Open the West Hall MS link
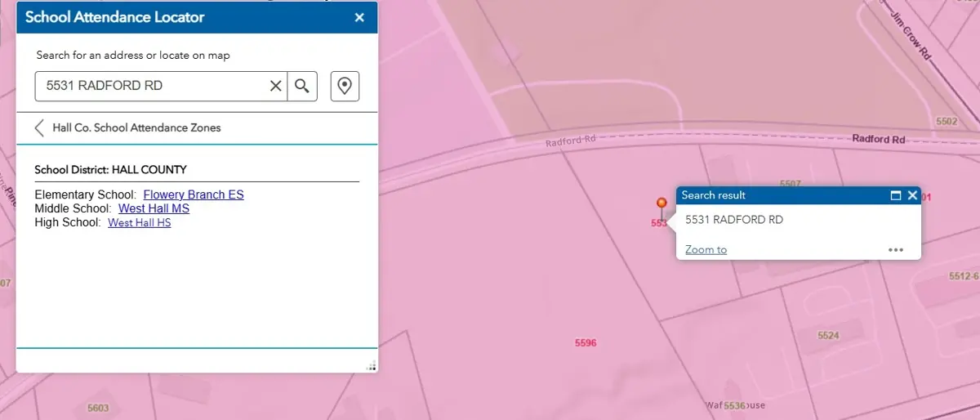This screenshot has width=980, height=420. [x=154, y=208]
